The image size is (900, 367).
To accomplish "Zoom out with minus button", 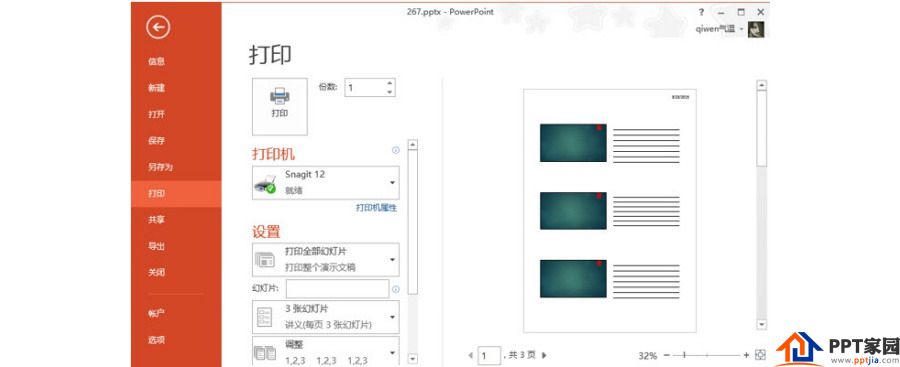I will click(x=666, y=356).
